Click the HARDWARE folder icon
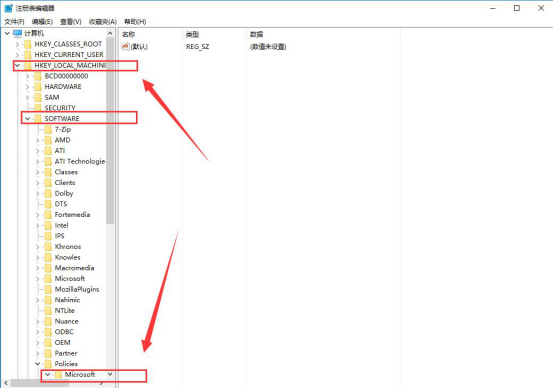Viewport: 553px width, 388px height. pos(38,87)
